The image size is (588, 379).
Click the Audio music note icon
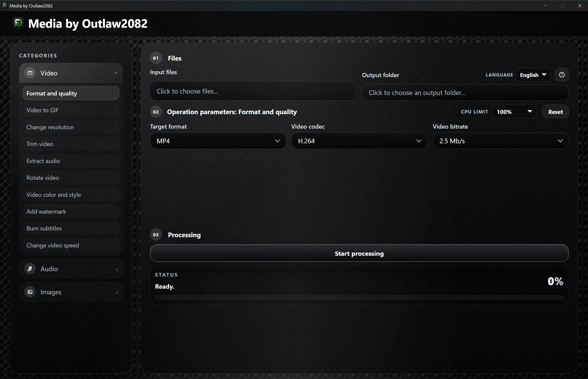tap(30, 269)
